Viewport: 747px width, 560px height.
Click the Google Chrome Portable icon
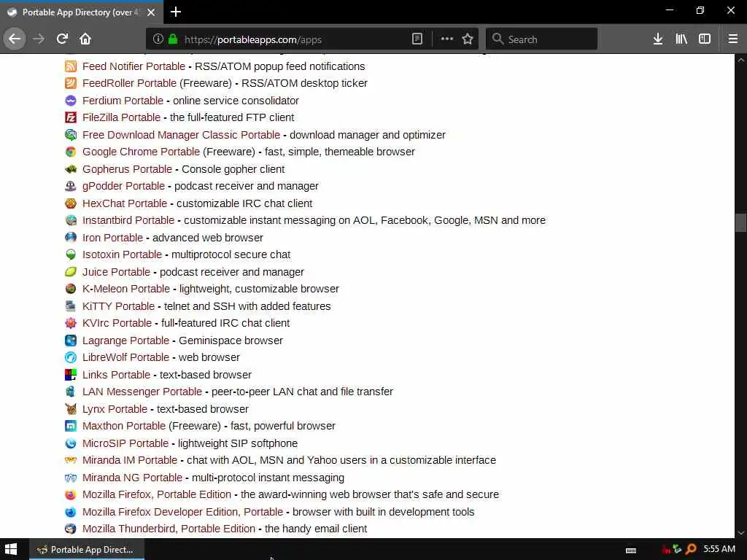(x=71, y=152)
